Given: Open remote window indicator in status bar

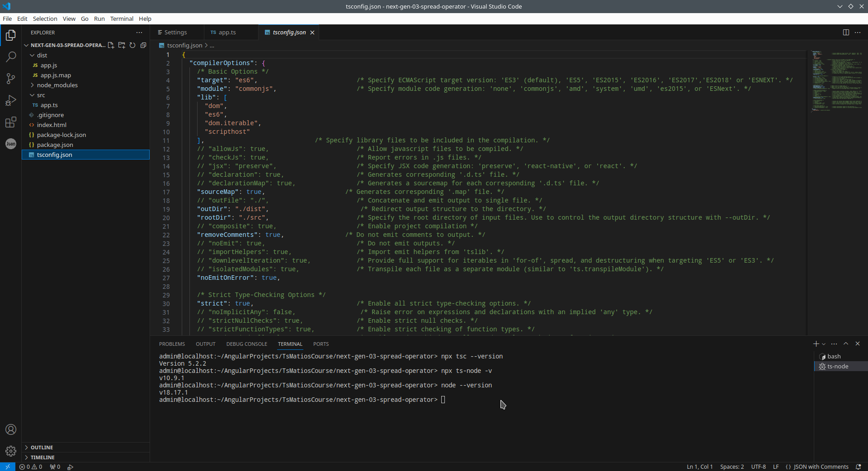Looking at the screenshot, I should tap(8, 467).
